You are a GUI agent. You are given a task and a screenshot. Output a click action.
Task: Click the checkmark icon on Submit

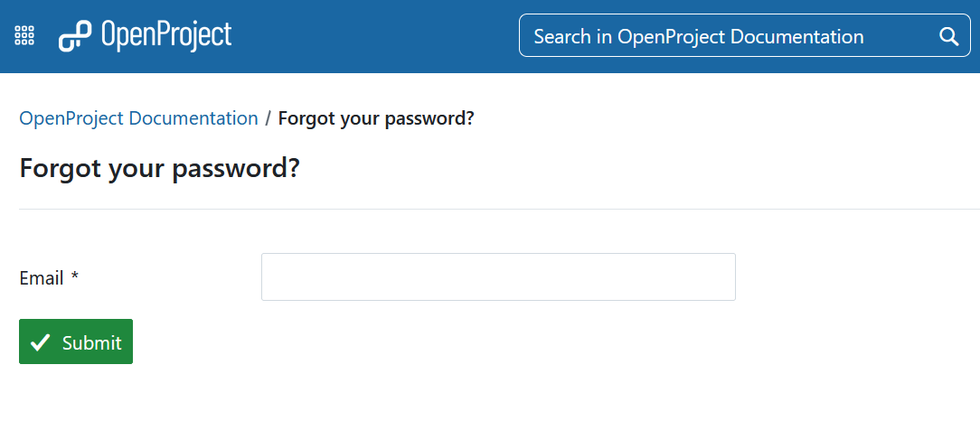point(40,342)
